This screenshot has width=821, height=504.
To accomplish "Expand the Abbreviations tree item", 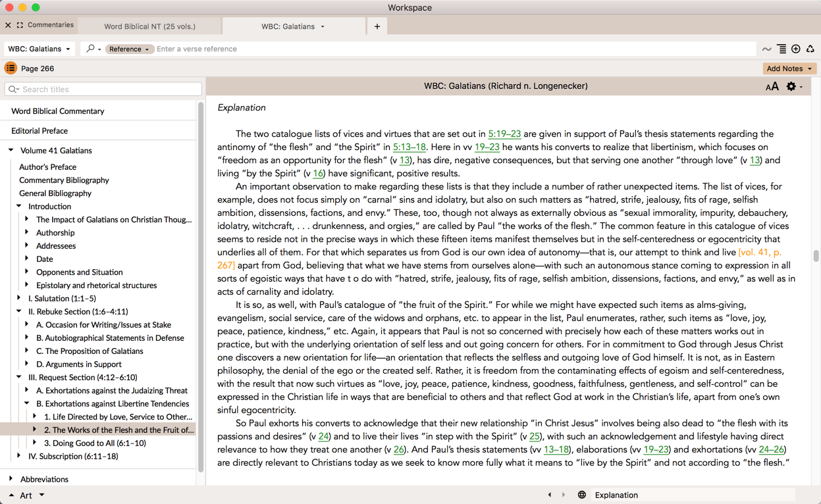I will pyautogui.click(x=11, y=479).
